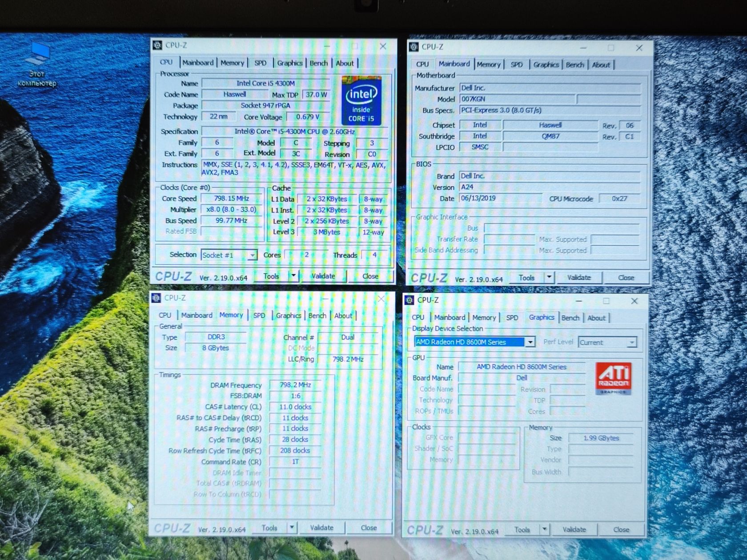The image size is (747, 560).
Task: Click Multiplier value 'x8.0 (8.0 - 33.0)'
Action: pos(232,209)
